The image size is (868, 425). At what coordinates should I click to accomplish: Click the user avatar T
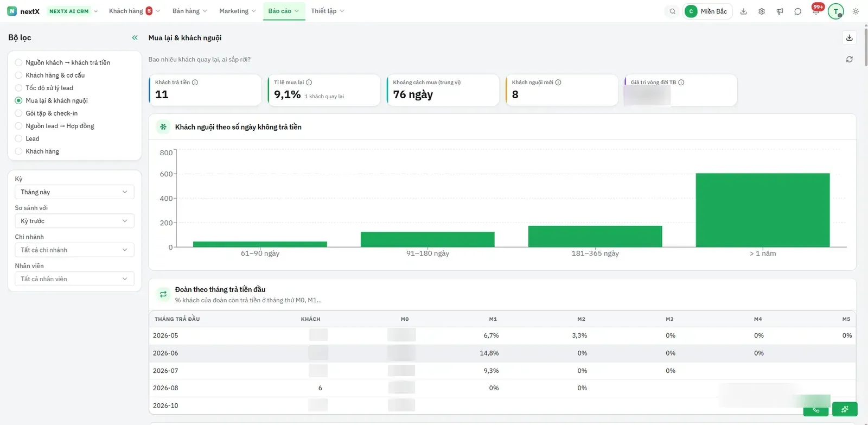tap(836, 11)
